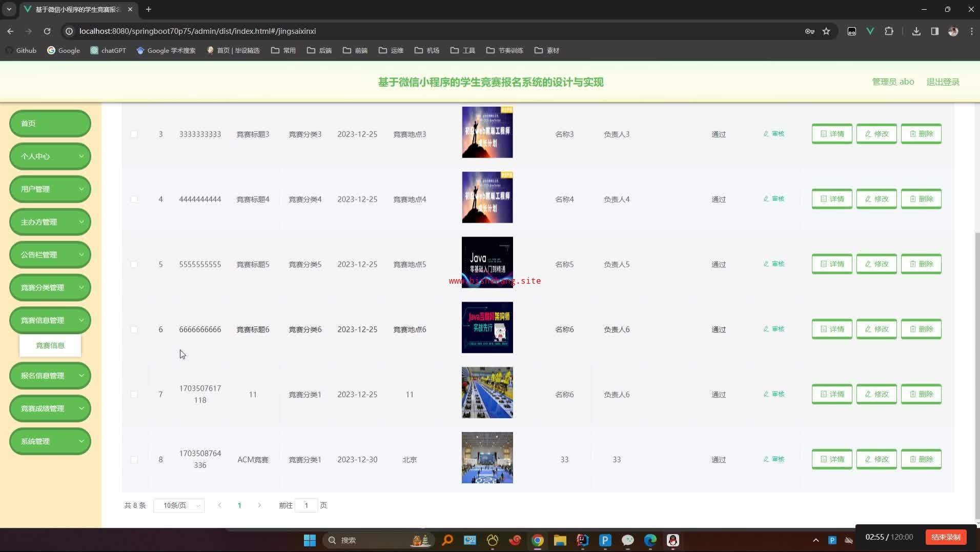Screen dimensions: 980x552
Task: Open Chrome from the Windows taskbar
Action: pyautogui.click(x=537, y=540)
